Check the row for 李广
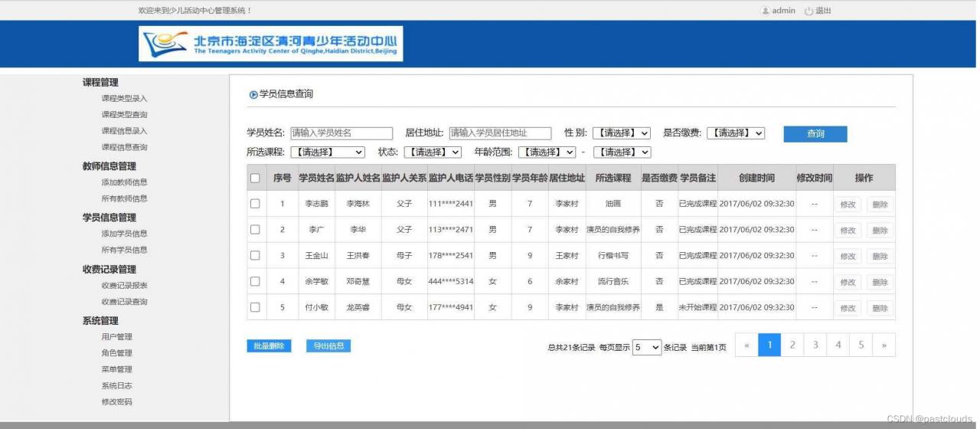The height and width of the screenshot is (429, 980). tap(255, 229)
